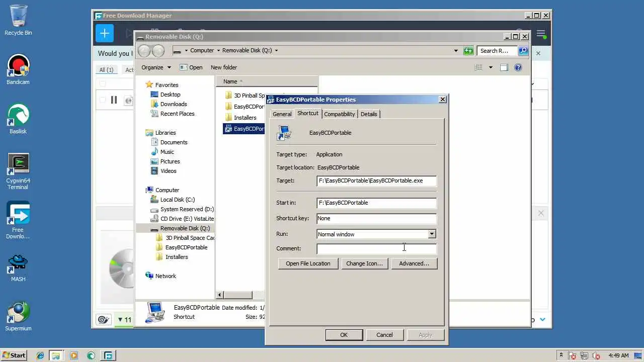Image resolution: width=644 pixels, height=362 pixels.
Task: Select Downloads under Favorites
Action: [174, 104]
